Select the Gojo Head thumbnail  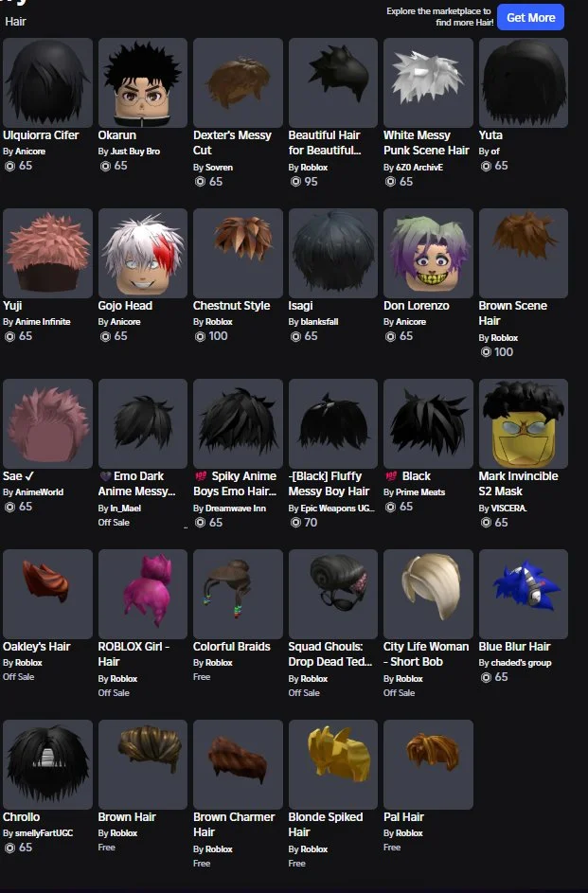pos(143,253)
